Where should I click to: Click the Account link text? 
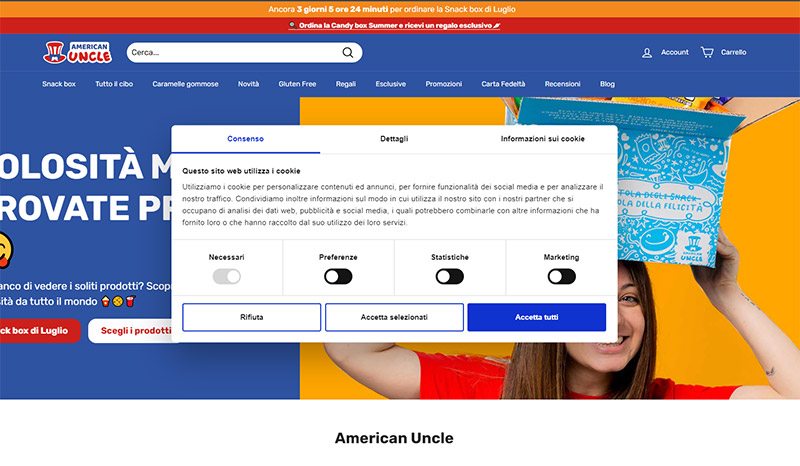[674, 52]
